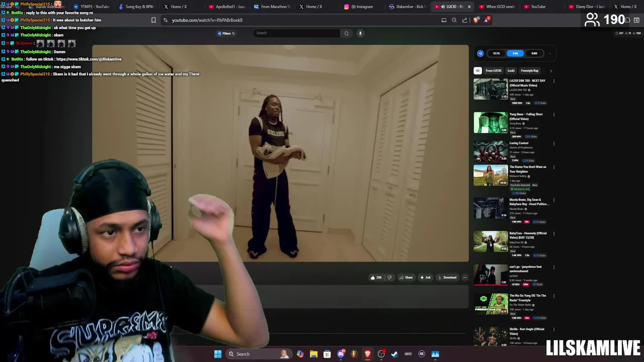Open options menu for Yung Bans video
Image resolution: width=644 pixels, height=362 pixels.
point(554,114)
